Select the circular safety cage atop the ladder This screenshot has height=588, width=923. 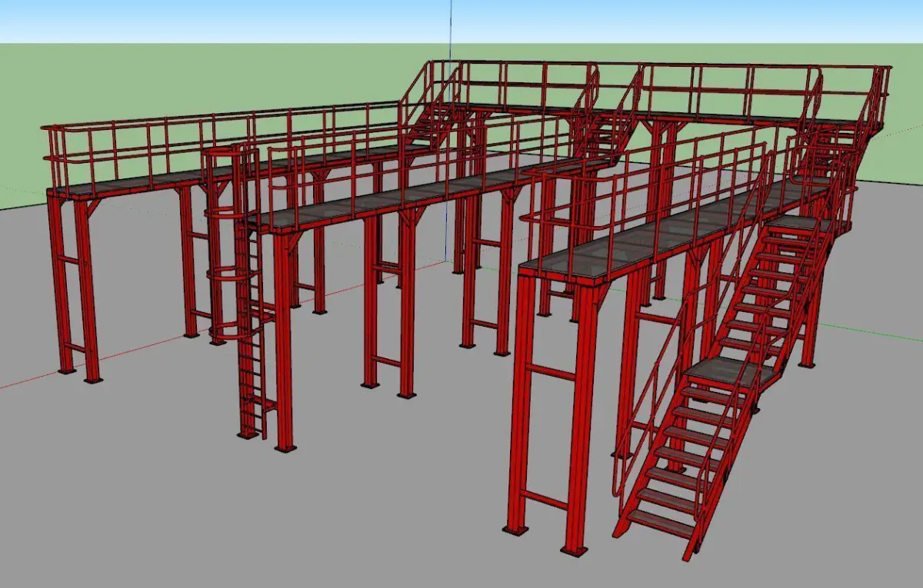[x=231, y=244]
